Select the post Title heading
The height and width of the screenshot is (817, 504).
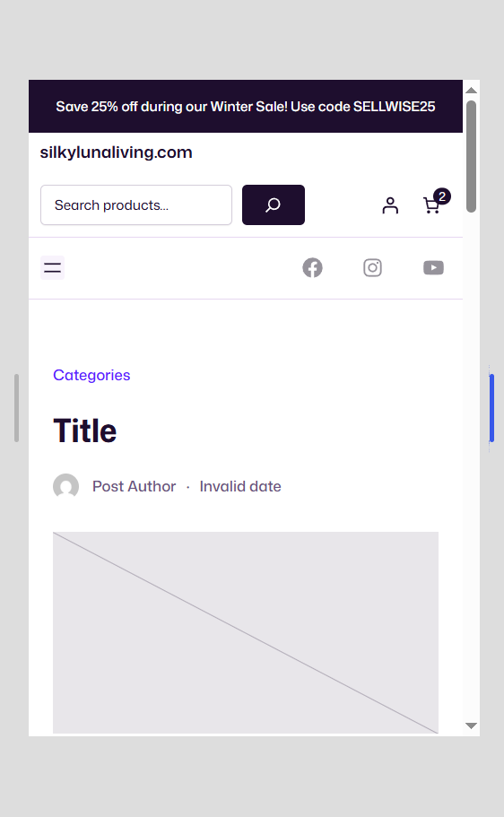[x=85, y=430]
